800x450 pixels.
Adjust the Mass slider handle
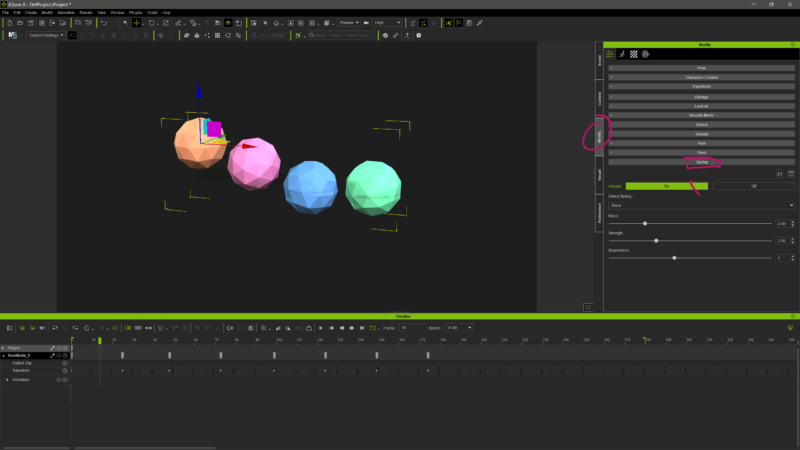(645, 223)
